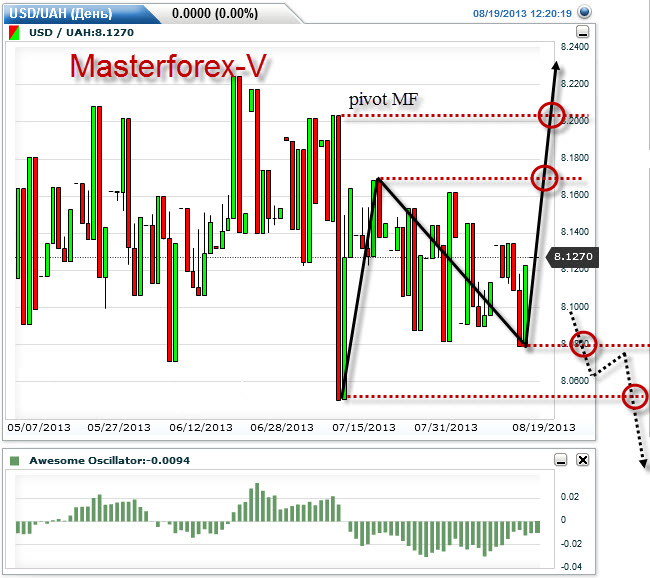Click the -0.02 oscillator axis label
The image size is (650, 578).
(x=571, y=544)
